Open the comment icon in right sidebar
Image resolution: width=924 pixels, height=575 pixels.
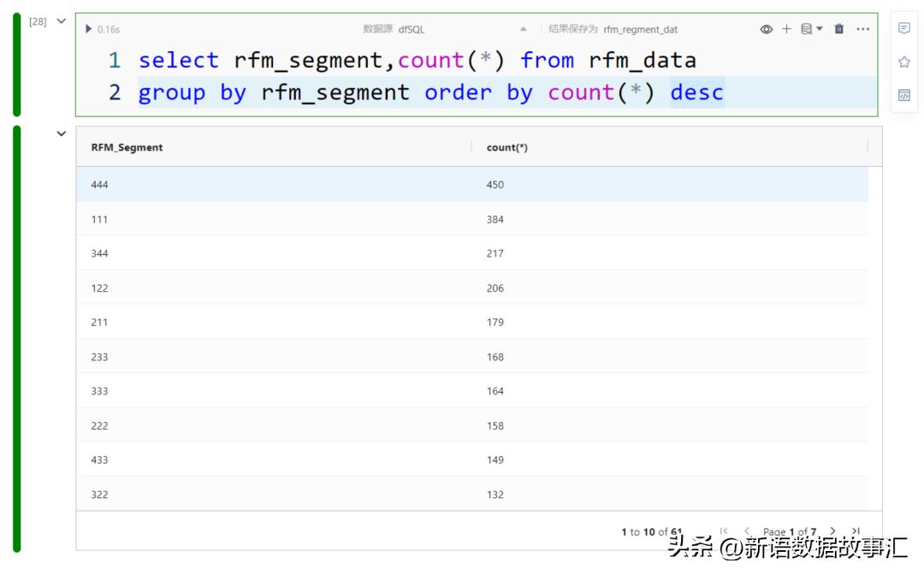click(x=904, y=29)
